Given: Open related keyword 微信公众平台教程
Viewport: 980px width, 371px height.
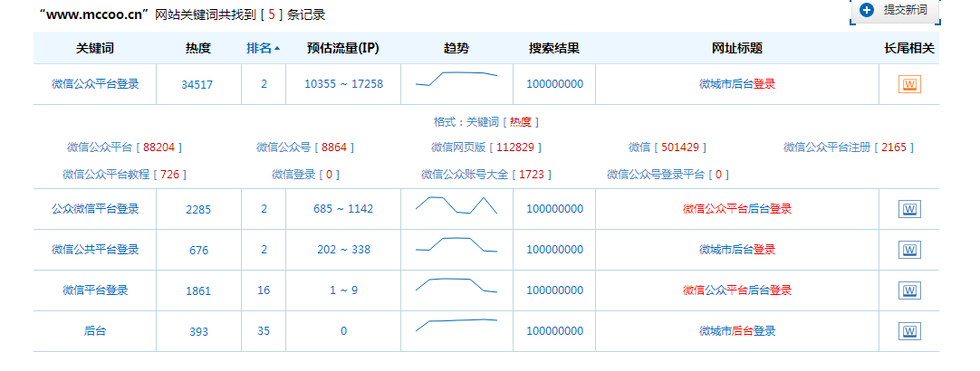Looking at the screenshot, I should click(x=106, y=175).
